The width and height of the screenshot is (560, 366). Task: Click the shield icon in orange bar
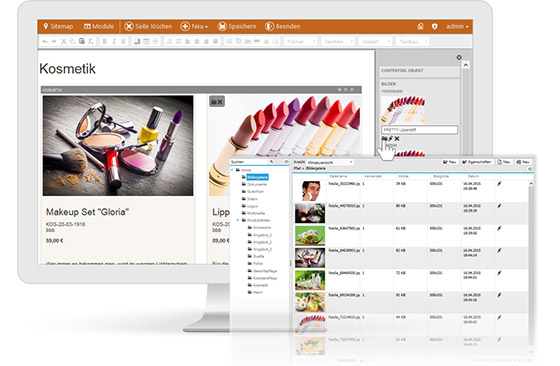435,26
